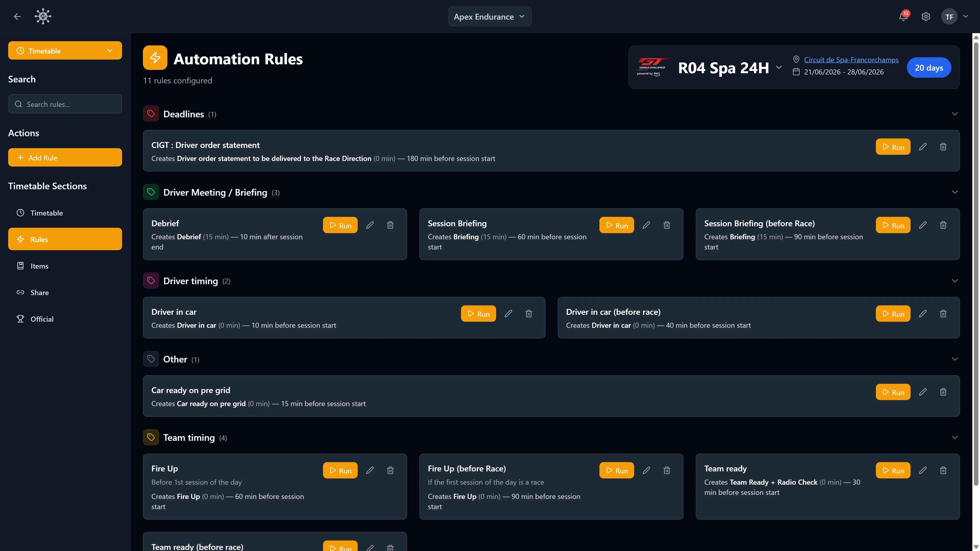
Task: Expand user menu chevron beside TF avatar
Action: point(965,16)
